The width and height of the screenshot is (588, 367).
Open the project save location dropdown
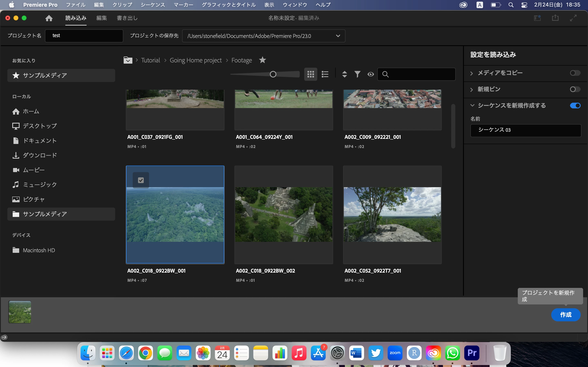click(x=338, y=36)
